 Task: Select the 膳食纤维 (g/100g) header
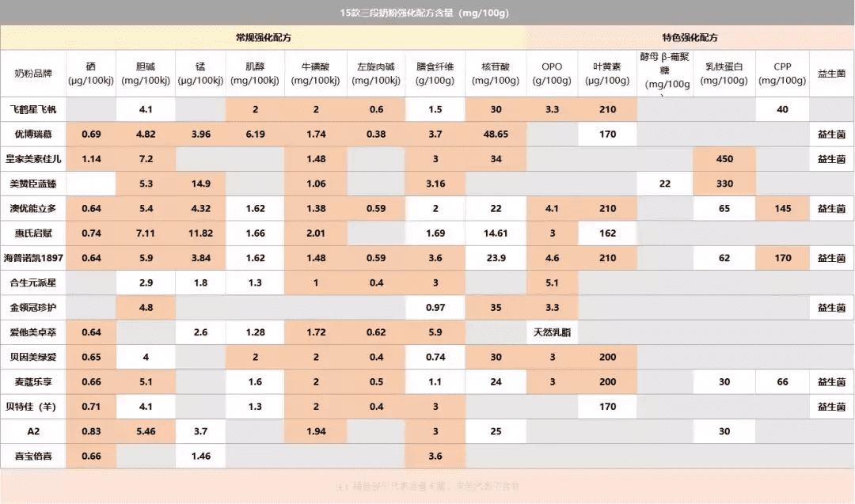pos(435,74)
